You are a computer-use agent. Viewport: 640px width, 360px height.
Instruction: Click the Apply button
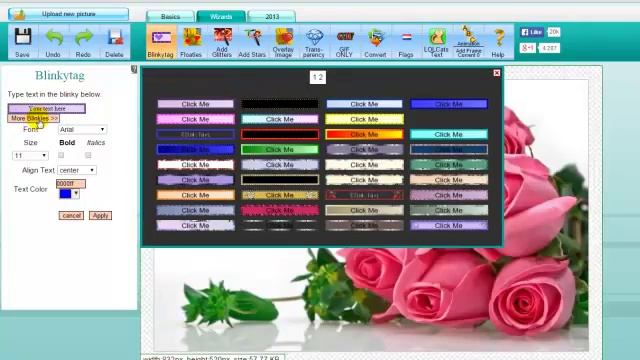tap(100, 216)
